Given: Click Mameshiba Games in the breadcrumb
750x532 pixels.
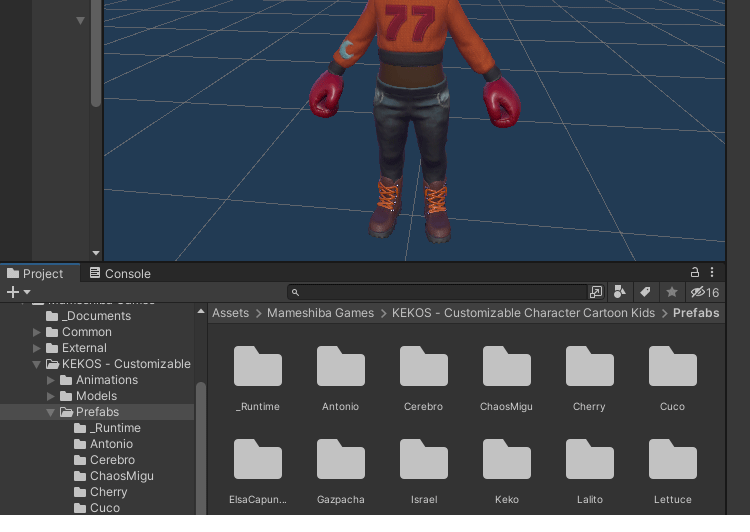Looking at the screenshot, I should point(320,313).
